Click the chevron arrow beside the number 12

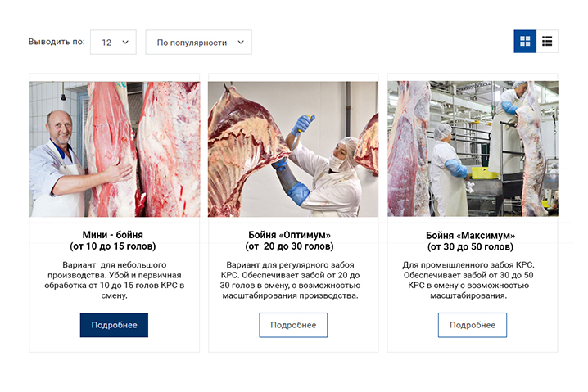(x=125, y=43)
